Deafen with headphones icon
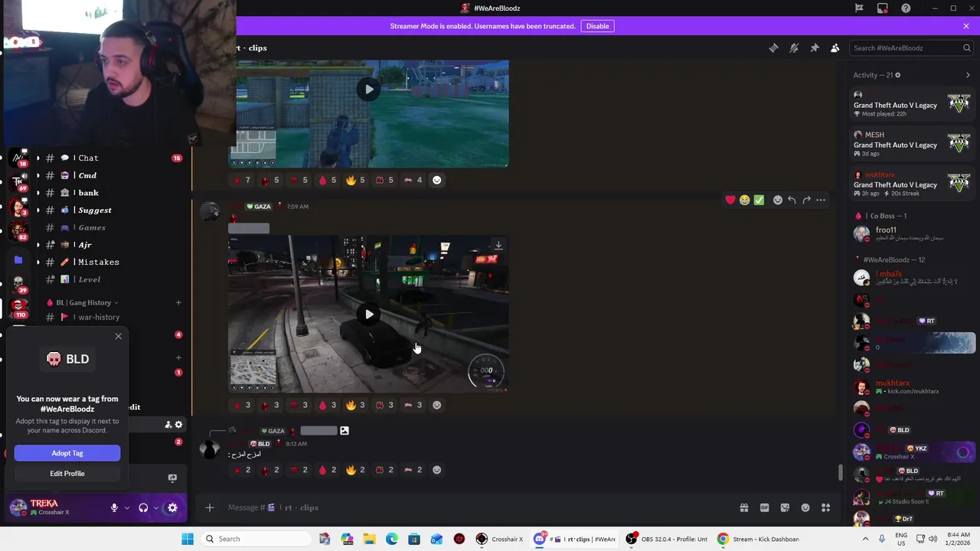Screen dimensions: 980x551 pyautogui.click(x=143, y=507)
